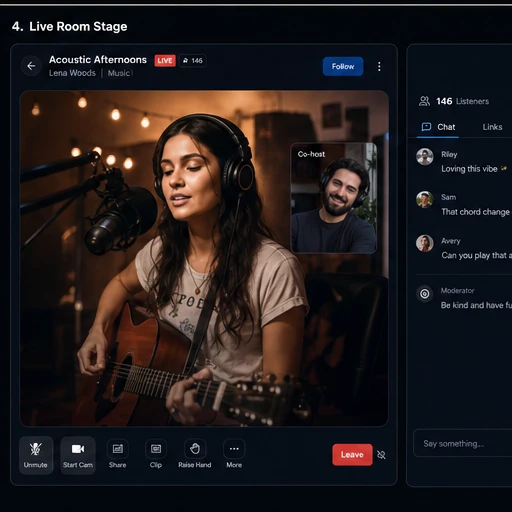Focus the 'Say something...' chat input

[x=463, y=443]
